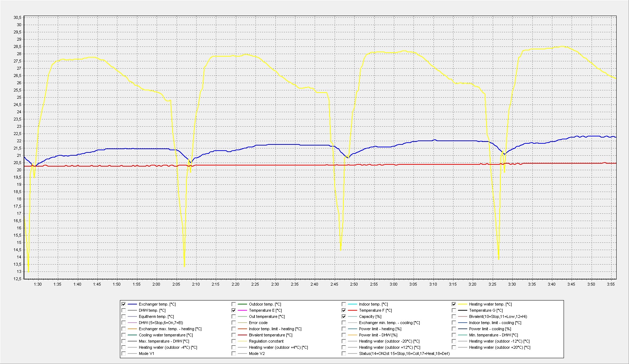Check the Max. temperature - DHW checkbox
This screenshot has height=364, width=629.
(x=124, y=341)
